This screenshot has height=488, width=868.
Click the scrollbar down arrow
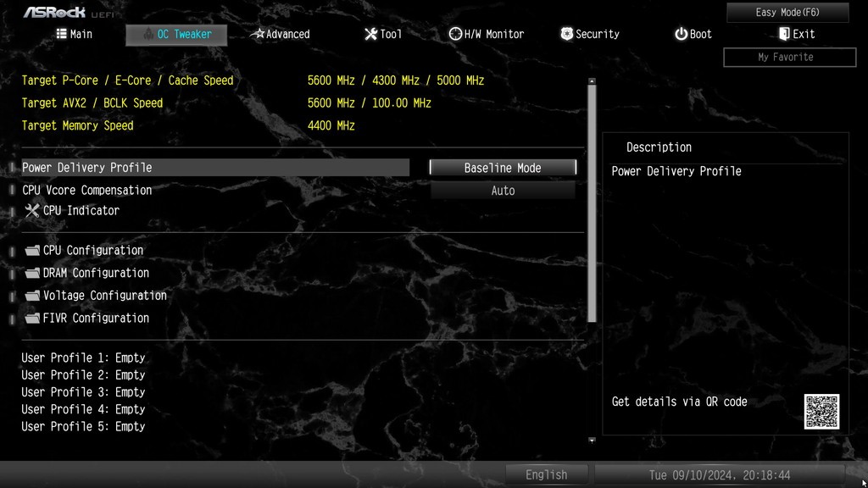click(x=592, y=441)
